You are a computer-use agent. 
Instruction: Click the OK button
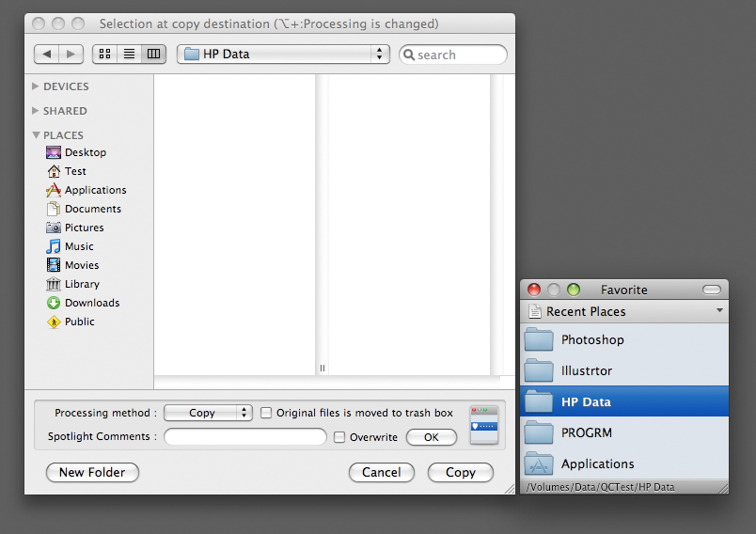[431, 437]
